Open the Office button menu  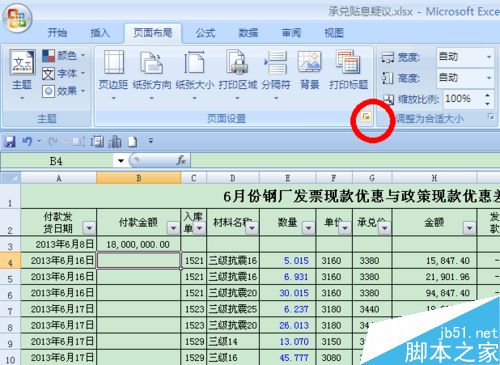(17, 18)
